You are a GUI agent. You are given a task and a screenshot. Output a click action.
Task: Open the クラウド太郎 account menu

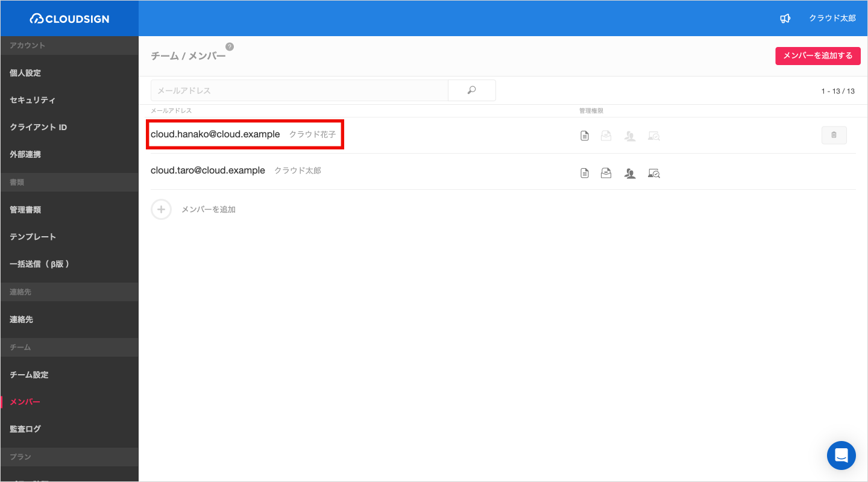click(x=832, y=19)
